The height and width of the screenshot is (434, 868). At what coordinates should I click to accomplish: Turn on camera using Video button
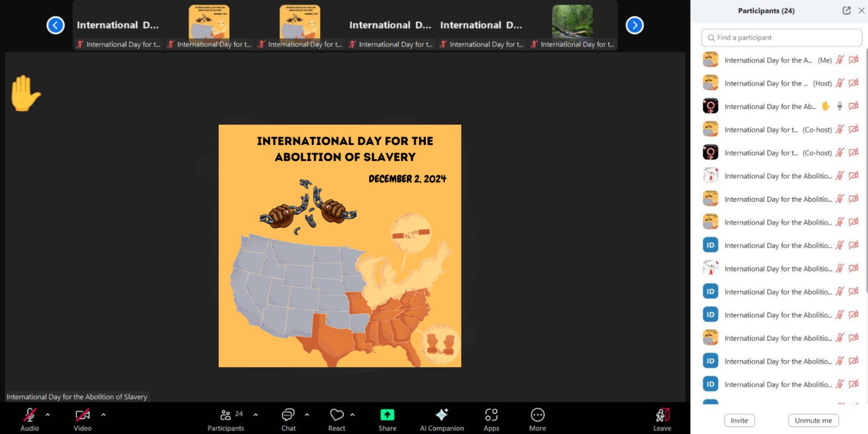tap(82, 415)
